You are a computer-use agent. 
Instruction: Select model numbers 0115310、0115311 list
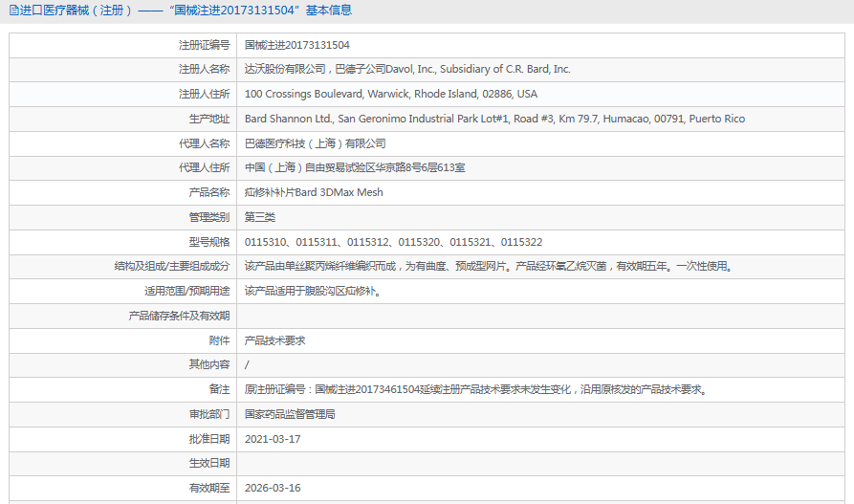tap(393, 242)
